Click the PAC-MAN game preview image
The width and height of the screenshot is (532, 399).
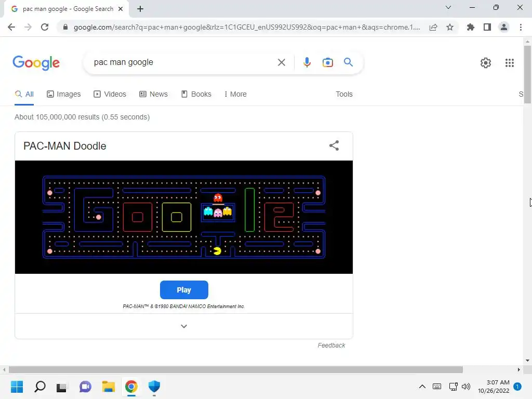coord(184,217)
